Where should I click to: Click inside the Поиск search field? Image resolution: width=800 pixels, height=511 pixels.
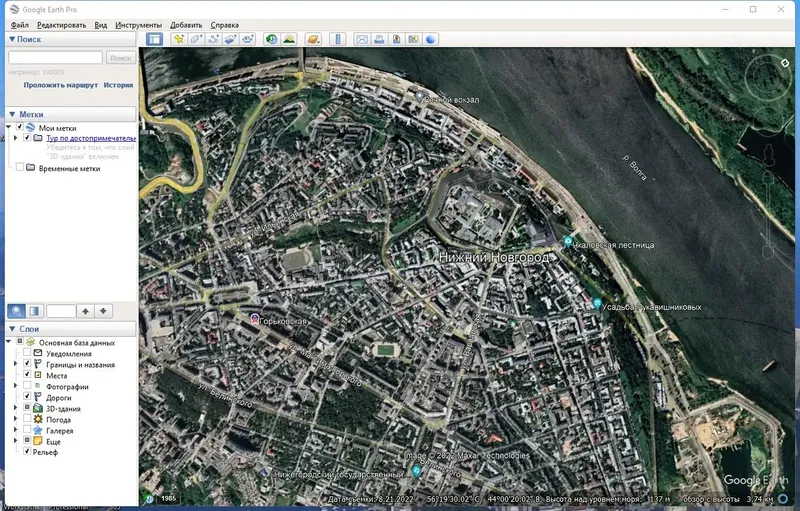click(x=56, y=58)
